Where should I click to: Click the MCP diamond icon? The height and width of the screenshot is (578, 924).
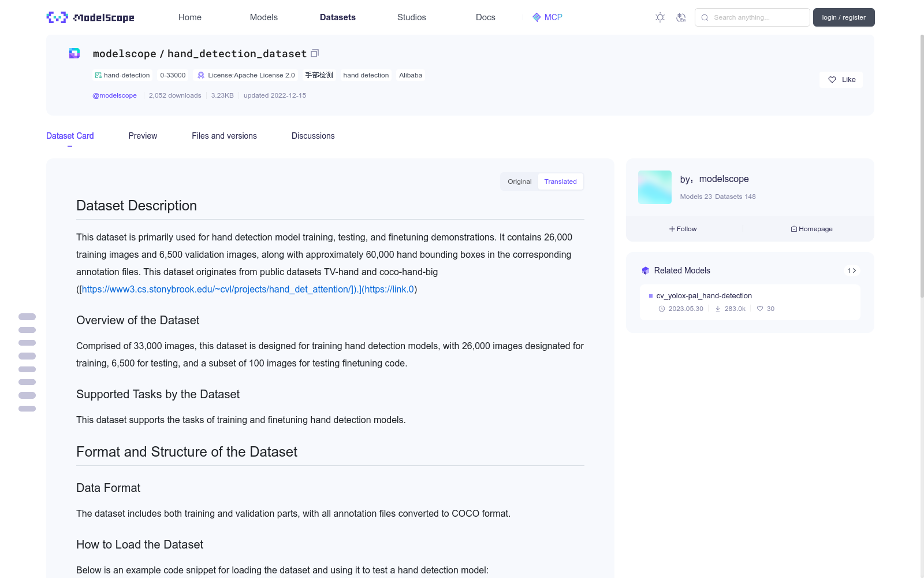[536, 17]
